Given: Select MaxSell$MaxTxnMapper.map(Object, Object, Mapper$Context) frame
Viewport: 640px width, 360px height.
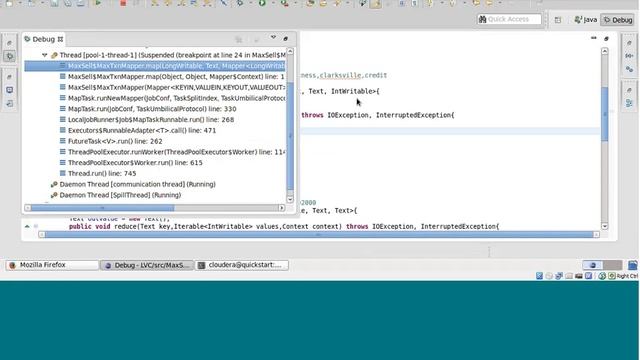Looking at the screenshot, I should [x=172, y=76].
